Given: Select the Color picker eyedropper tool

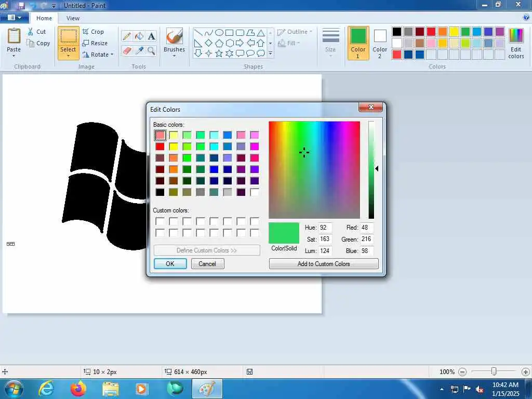Looking at the screenshot, I should click(139, 51).
